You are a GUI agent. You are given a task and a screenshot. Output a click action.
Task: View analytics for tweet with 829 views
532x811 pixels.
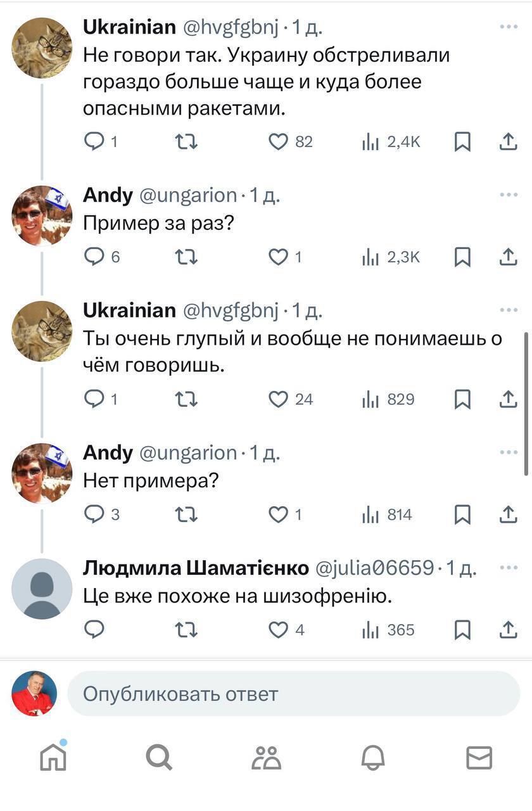click(x=388, y=399)
